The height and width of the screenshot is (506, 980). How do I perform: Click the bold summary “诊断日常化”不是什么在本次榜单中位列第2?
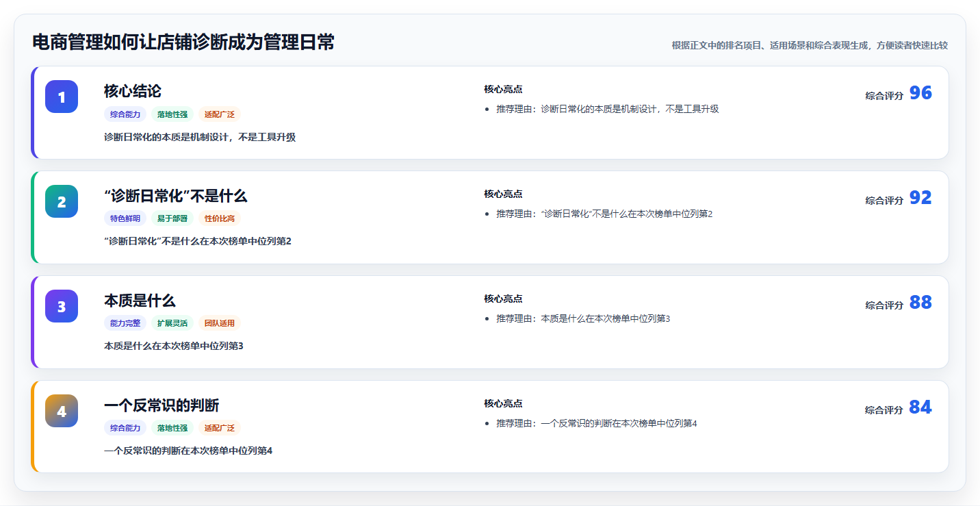(198, 241)
